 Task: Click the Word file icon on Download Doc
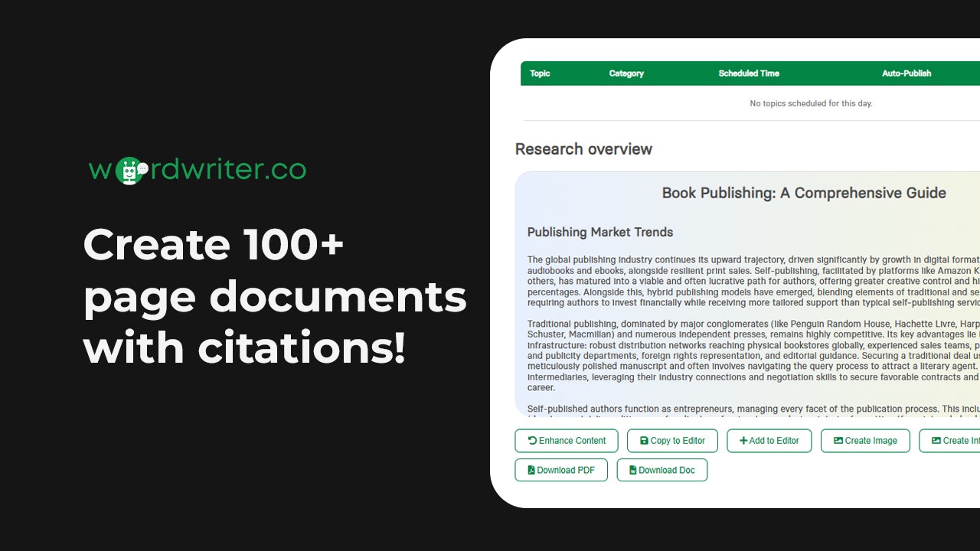click(632, 470)
